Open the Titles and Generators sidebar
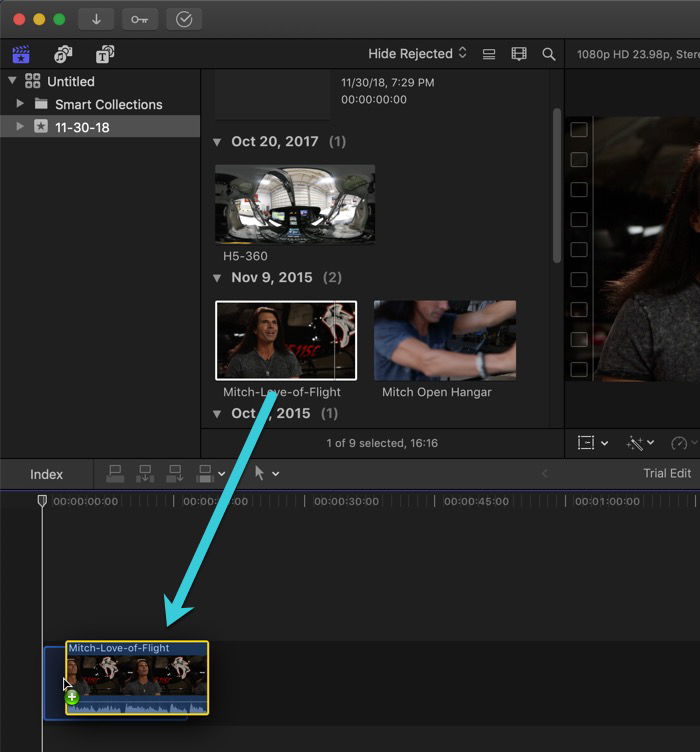Viewport: 700px width, 752px height. tap(104, 54)
